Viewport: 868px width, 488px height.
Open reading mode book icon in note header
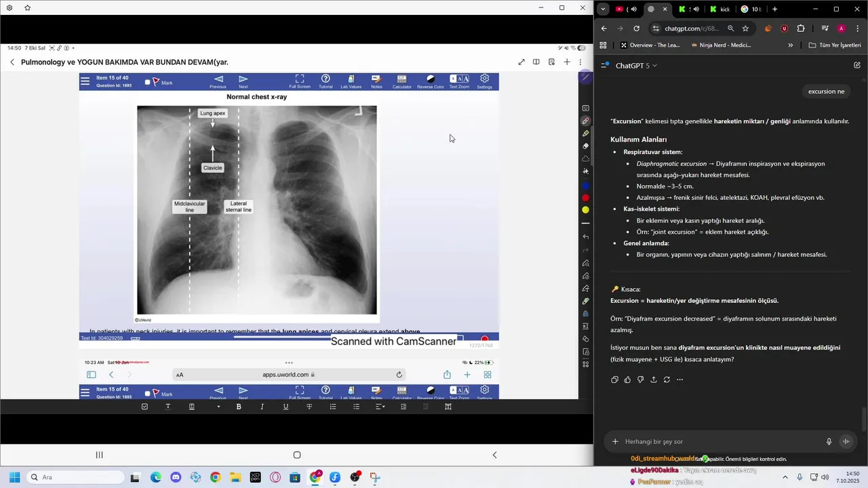pos(536,62)
